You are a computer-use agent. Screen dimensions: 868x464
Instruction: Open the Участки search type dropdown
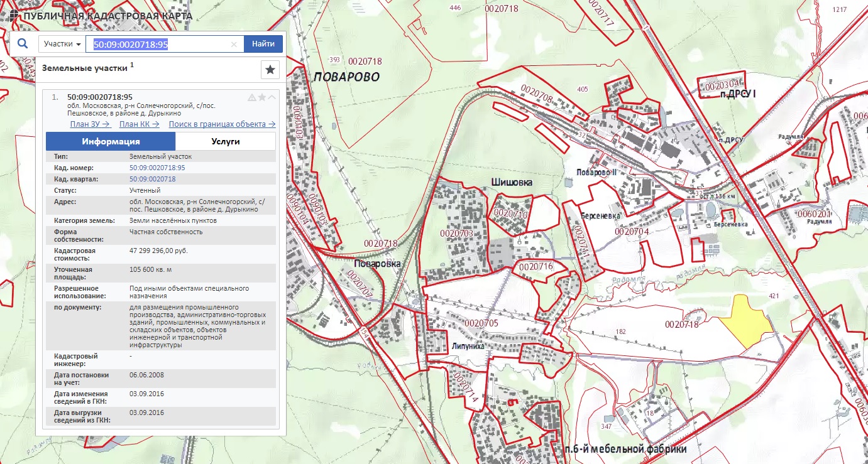coord(62,44)
